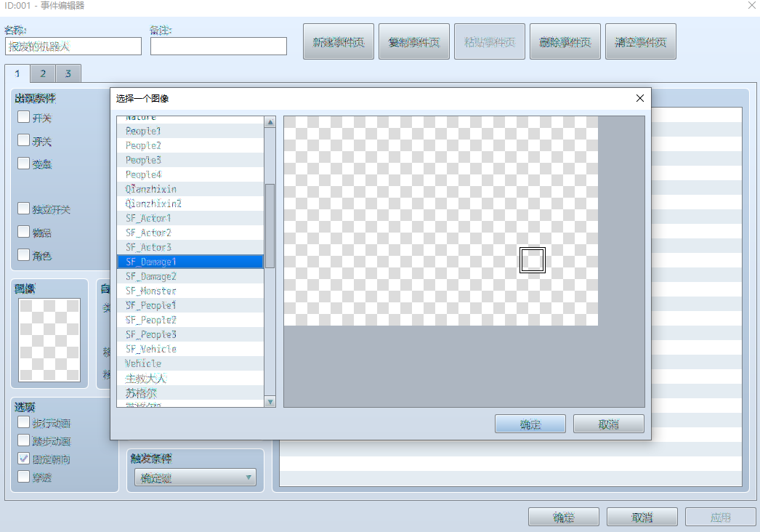Screen dimensions: 760x532
Task: Close the 选择一个图像 dialog
Action: tap(640, 98)
